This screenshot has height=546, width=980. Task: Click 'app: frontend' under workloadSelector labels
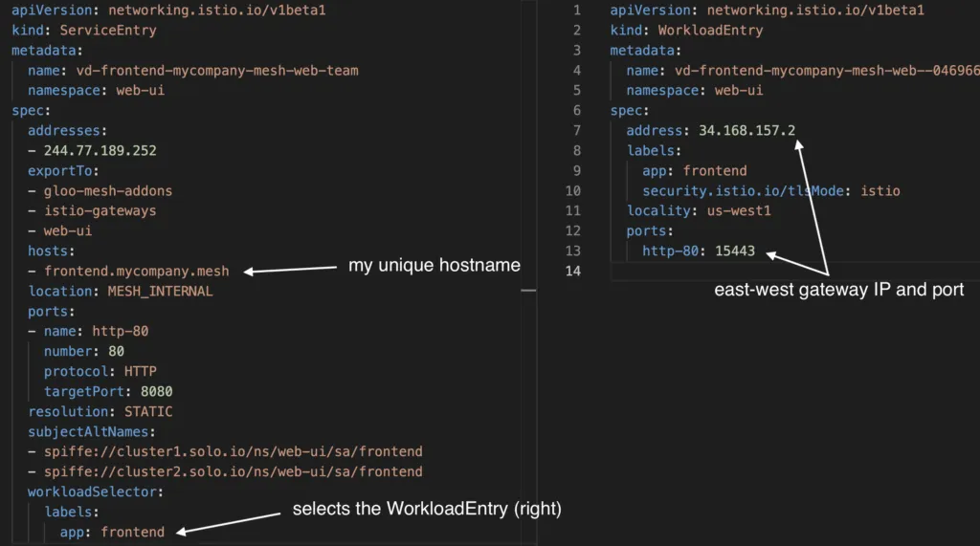(112, 532)
